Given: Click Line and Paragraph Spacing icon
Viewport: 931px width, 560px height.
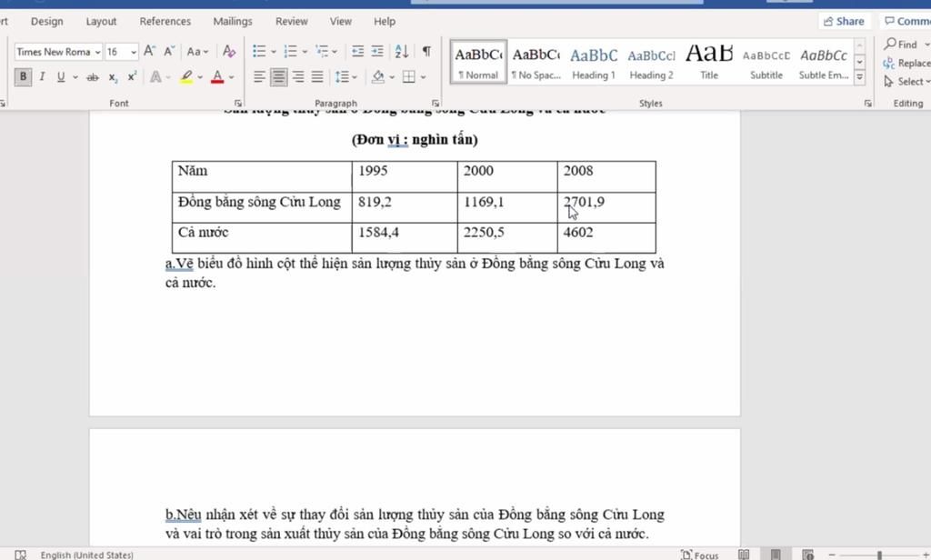Looking at the screenshot, I should point(342,76).
